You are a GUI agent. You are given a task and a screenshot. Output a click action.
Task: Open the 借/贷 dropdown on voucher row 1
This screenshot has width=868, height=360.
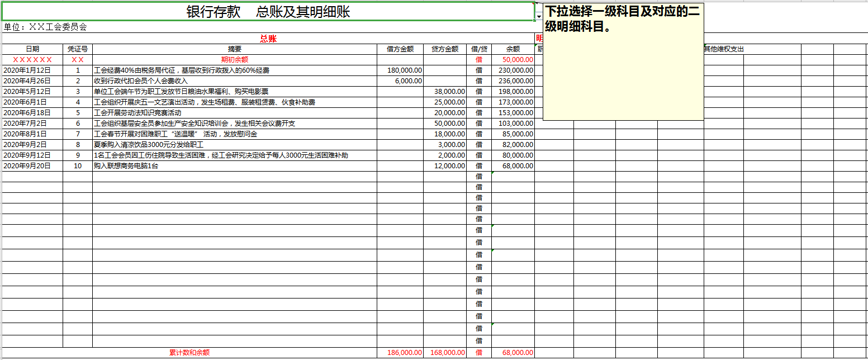coord(478,70)
